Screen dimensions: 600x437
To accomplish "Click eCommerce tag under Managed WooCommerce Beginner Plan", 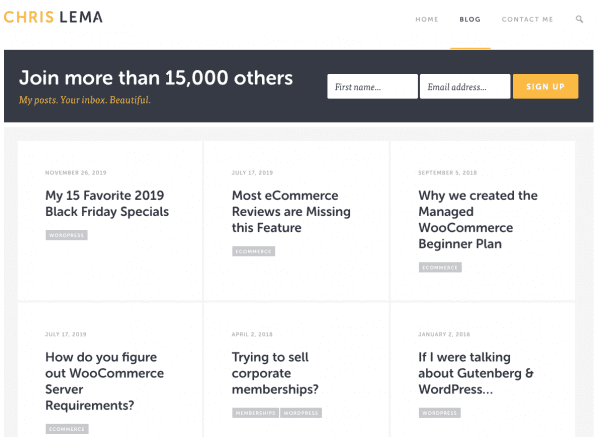I will tap(440, 267).
